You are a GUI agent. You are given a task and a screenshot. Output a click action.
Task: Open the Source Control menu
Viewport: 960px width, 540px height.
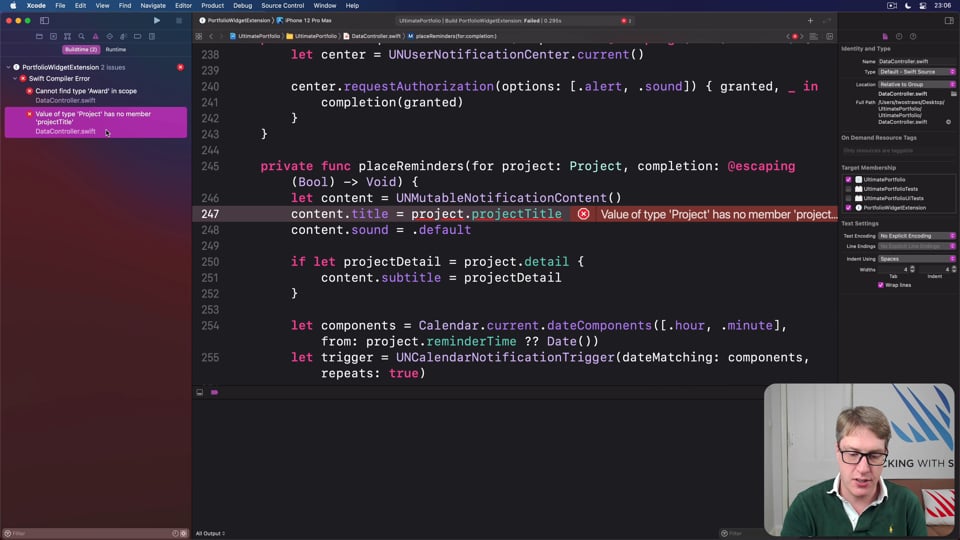coord(282,6)
